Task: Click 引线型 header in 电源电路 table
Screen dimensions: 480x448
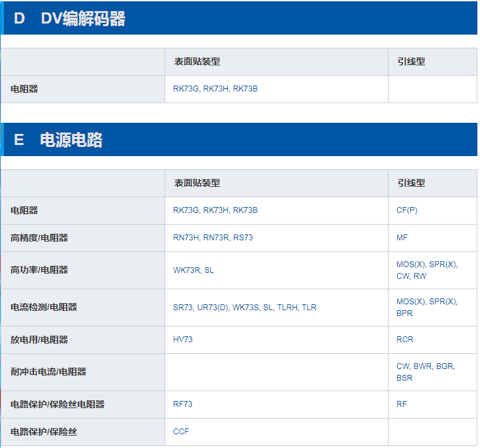Action: (x=411, y=183)
